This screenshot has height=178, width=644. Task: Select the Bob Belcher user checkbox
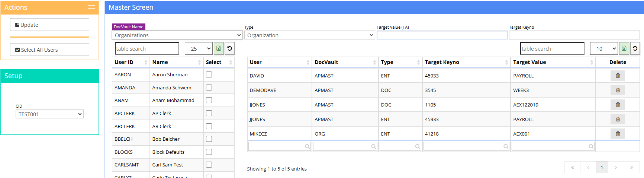[x=209, y=139]
